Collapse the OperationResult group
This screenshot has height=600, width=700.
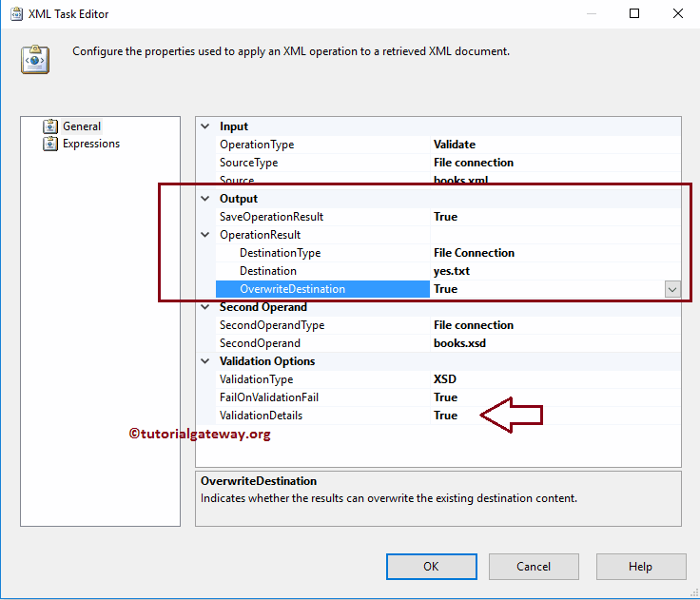(x=205, y=235)
